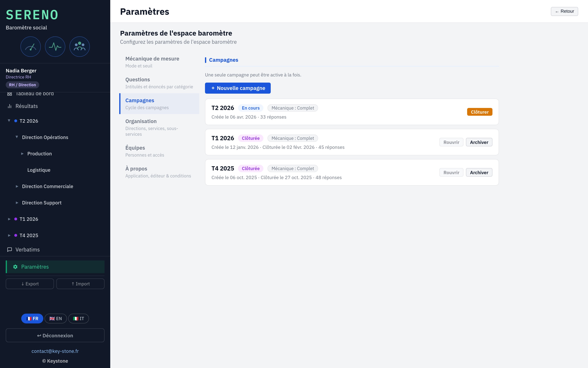Rouvrir the T1 2026 campaign
Viewport: 588px width, 368px height.
(451, 142)
